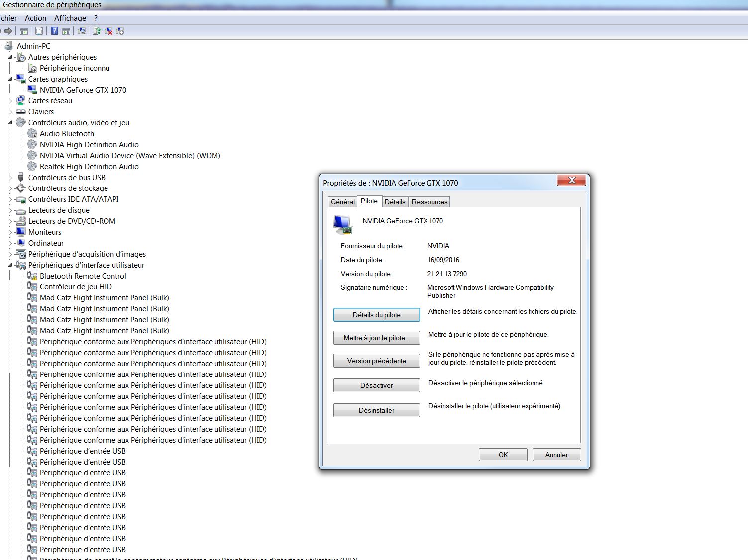
Task: Click the blue Help question-mark icon
Action: tap(54, 31)
